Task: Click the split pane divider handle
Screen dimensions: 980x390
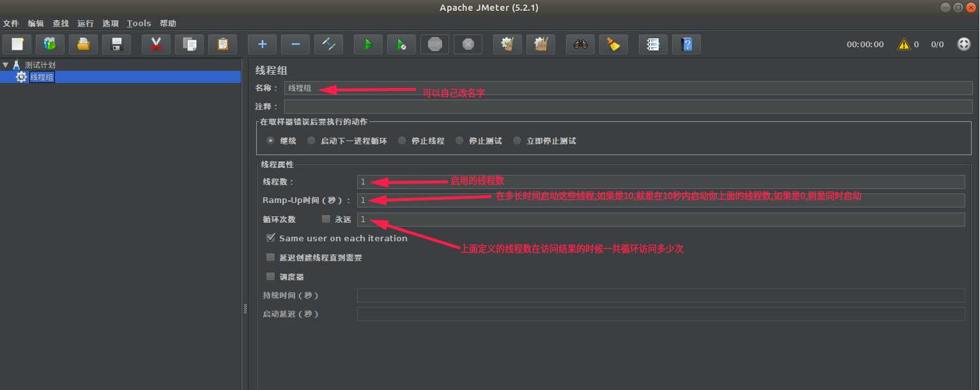Action: click(x=245, y=309)
